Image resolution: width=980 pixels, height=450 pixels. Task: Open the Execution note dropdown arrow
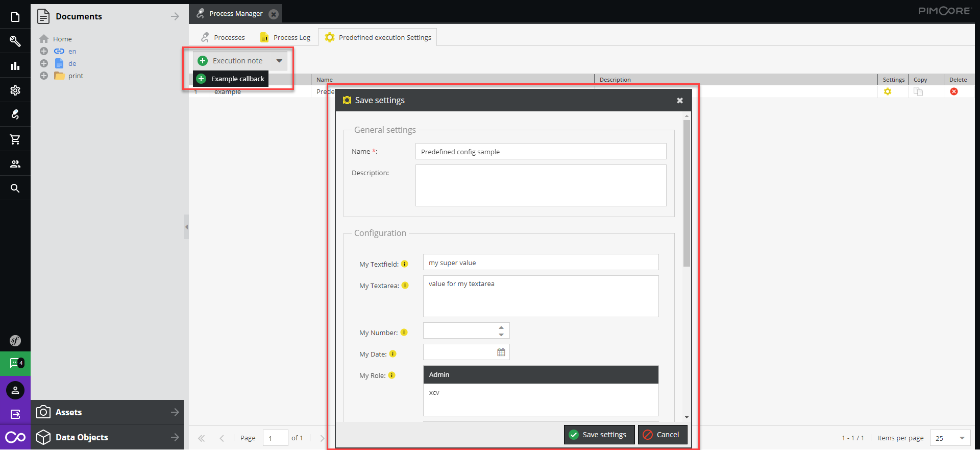279,61
